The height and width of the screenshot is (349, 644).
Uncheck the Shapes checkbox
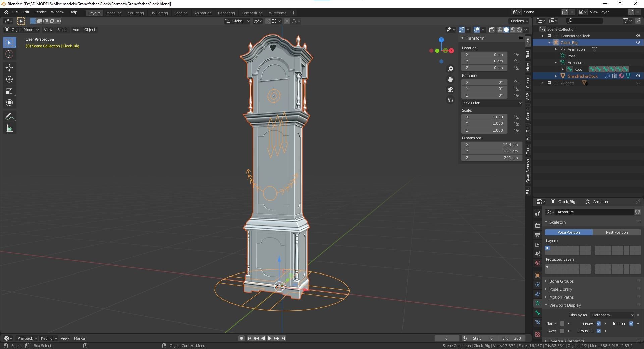[599, 323]
